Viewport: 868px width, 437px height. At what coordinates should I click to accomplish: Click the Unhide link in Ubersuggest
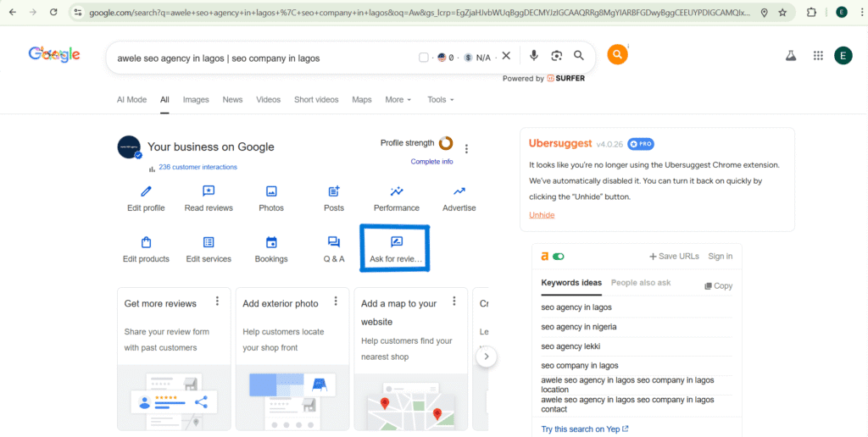pyautogui.click(x=542, y=215)
